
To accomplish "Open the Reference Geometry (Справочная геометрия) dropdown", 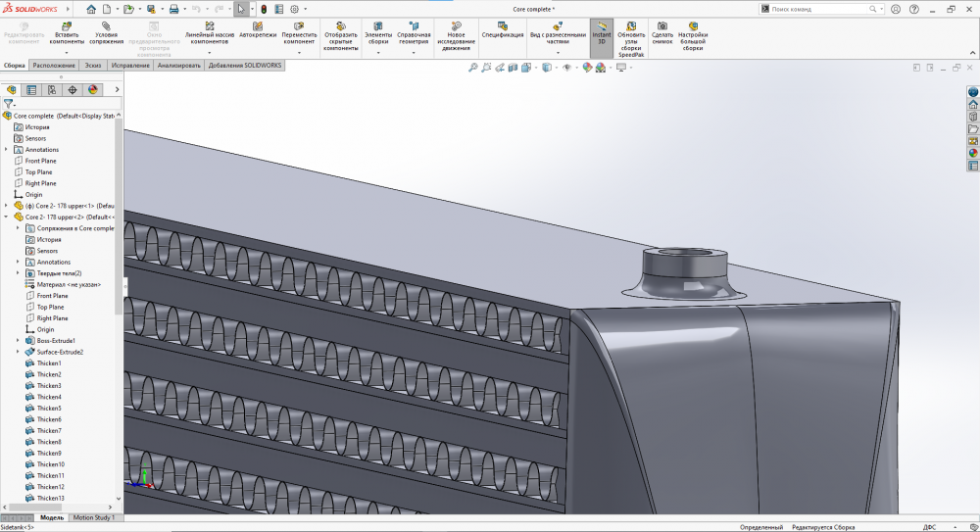I will (x=414, y=52).
